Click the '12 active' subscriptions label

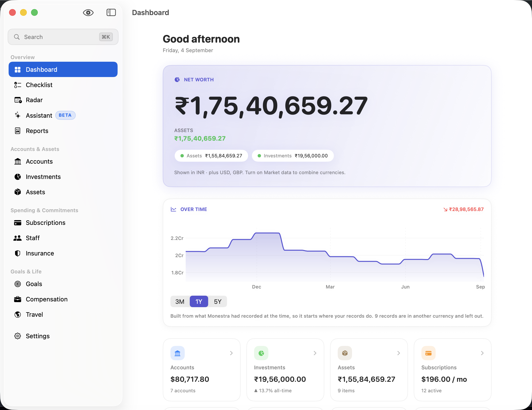431,390
